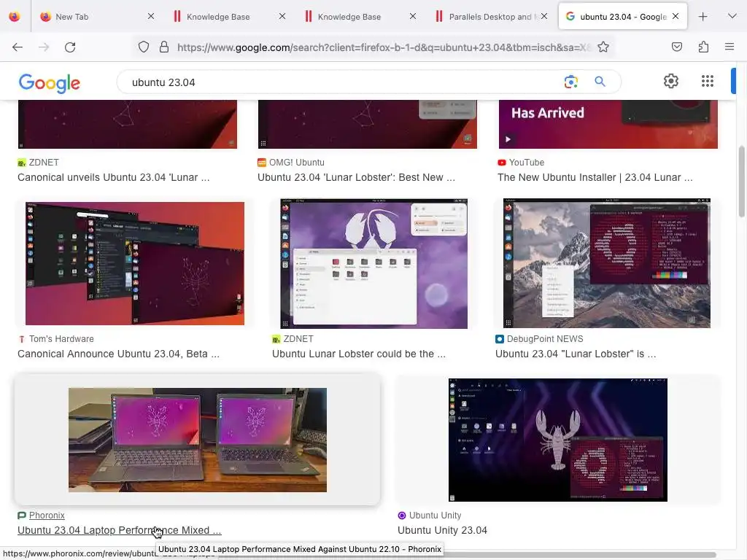This screenshot has height=560, width=747.
Task: Click the Tom's Hardware source label
Action: pyautogui.click(x=61, y=339)
